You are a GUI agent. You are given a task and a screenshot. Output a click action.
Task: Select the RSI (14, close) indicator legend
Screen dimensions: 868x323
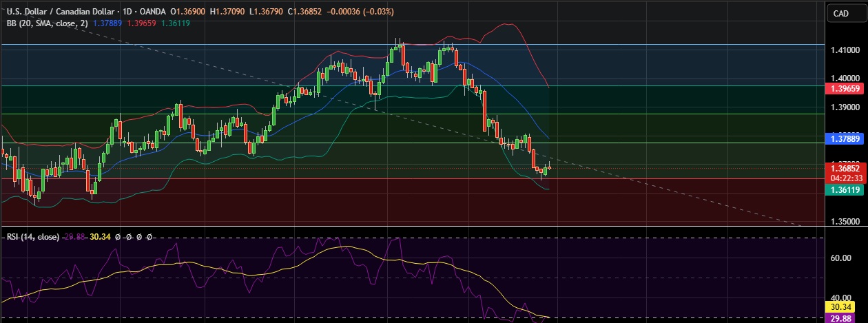(x=32, y=236)
